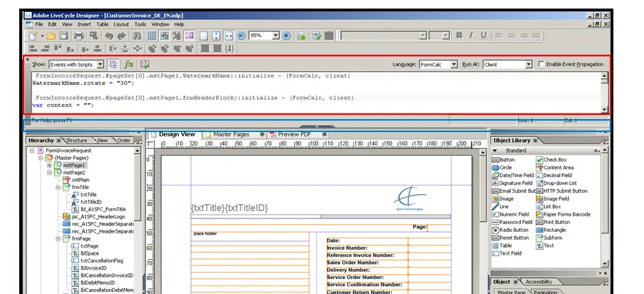The image size is (644, 294).
Task: Save the form with the floppy icon
Action: point(64,36)
